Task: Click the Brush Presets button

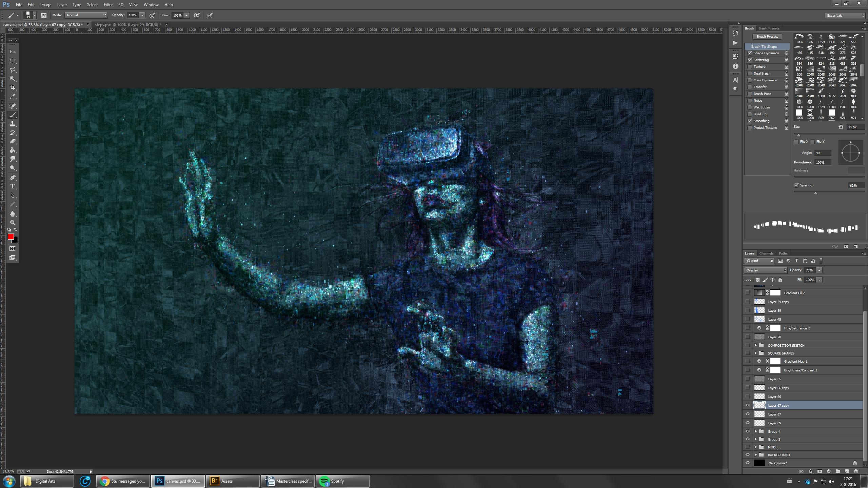Action: coord(767,37)
